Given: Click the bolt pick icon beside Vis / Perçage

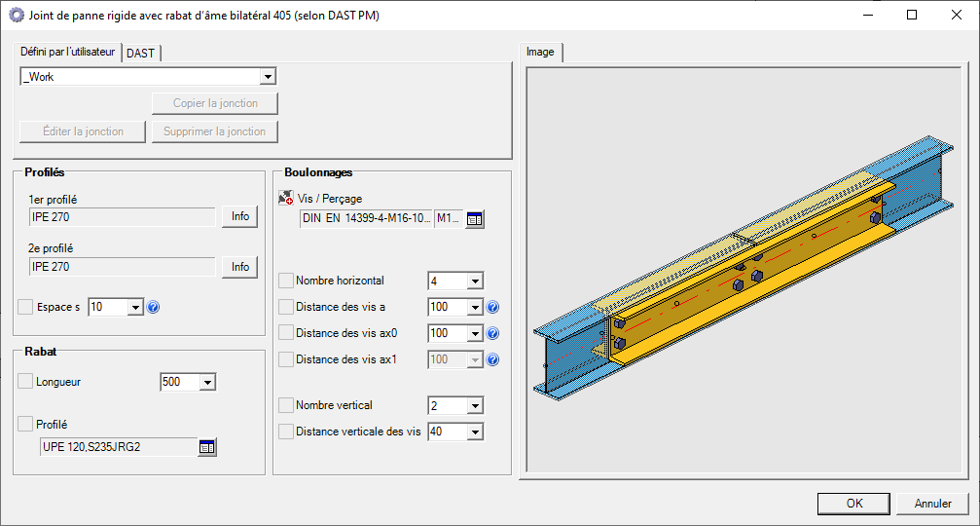Looking at the screenshot, I should 285,199.
